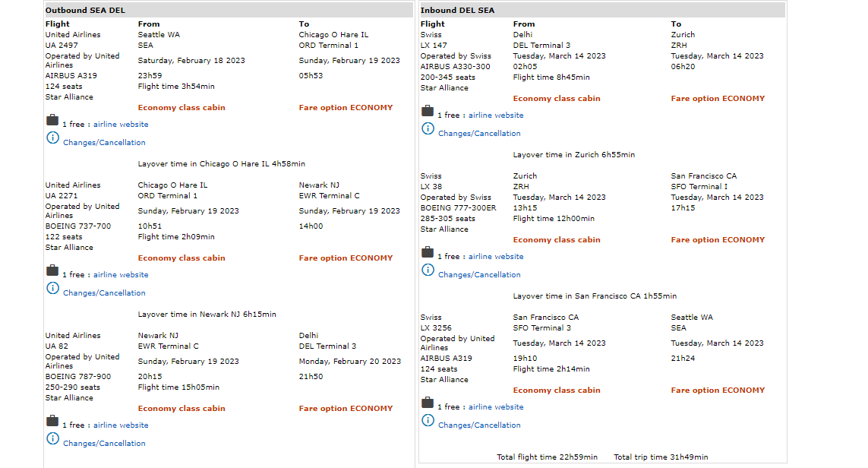Open airline website link for LX 147
This screenshot has width=868, height=468.
pos(496,115)
